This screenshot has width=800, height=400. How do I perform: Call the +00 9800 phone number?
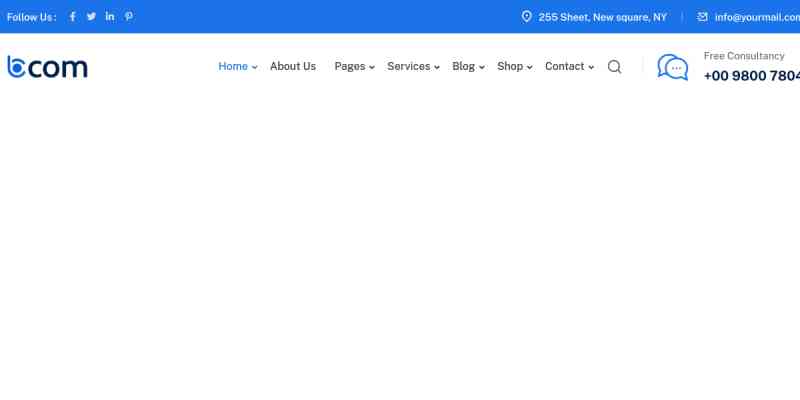coord(752,76)
